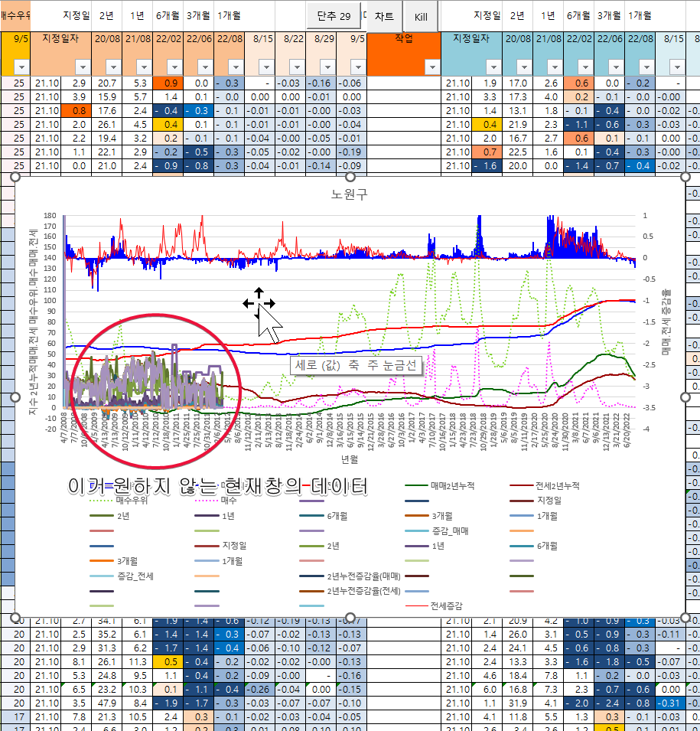The height and width of the screenshot is (731, 700).
Task: Open the 22/08 filter dropdown in the blue table
Action: pyautogui.click(x=646, y=67)
